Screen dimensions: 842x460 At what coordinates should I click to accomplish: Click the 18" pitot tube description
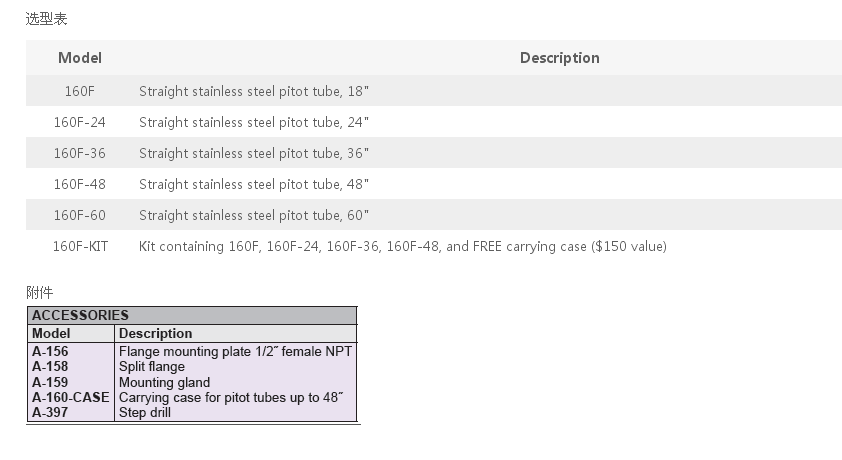click(x=254, y=91)
